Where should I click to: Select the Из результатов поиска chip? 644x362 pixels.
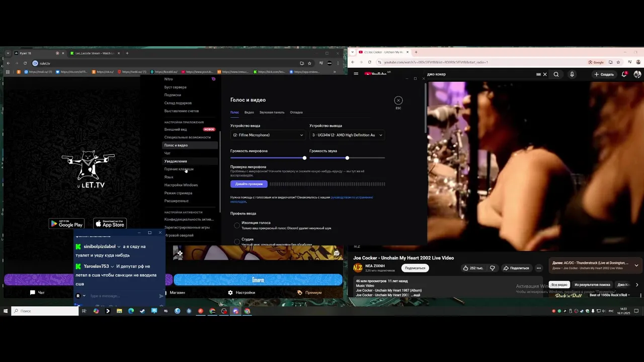[592, 285]
